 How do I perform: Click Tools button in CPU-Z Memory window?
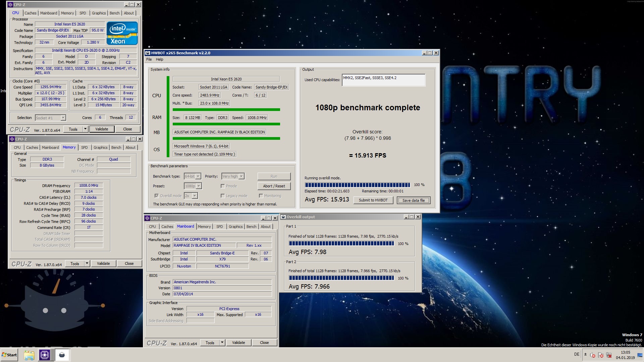coord(75,263)
